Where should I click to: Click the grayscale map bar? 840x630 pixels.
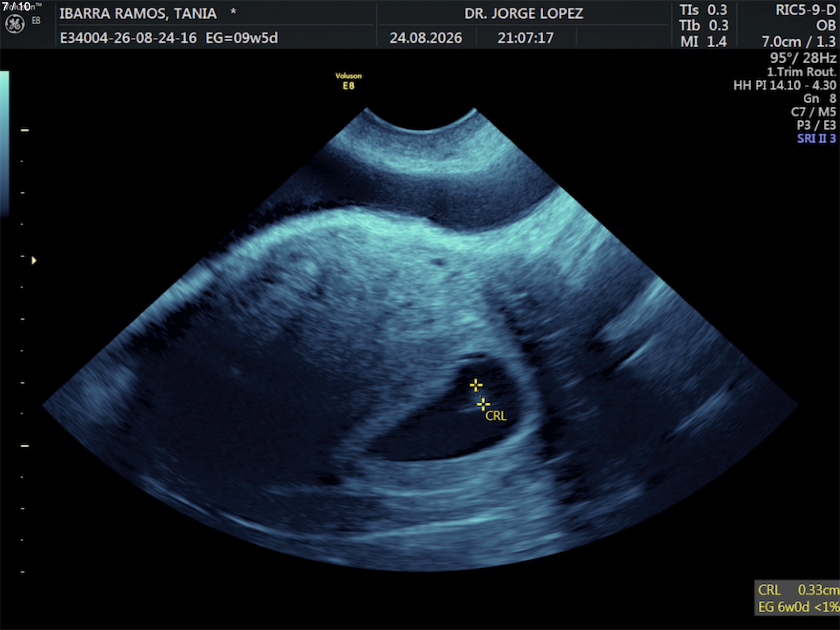4,143
